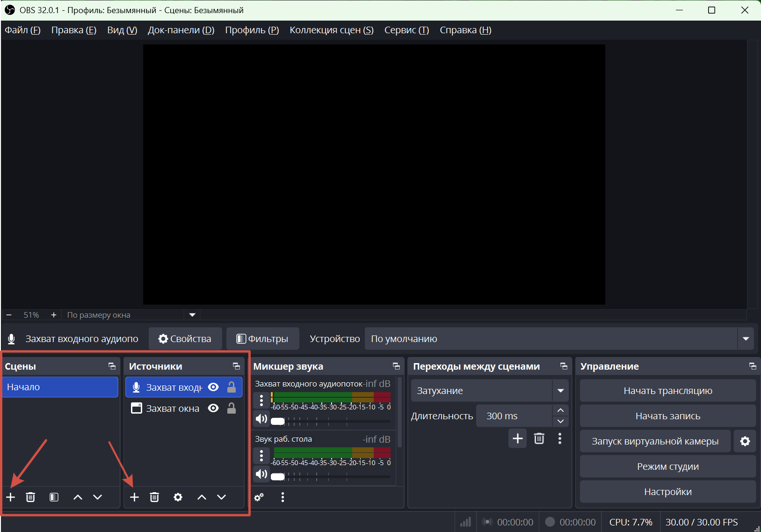Hide the Захват окна source
The image size is (761, 532).
tap(213, 408)
